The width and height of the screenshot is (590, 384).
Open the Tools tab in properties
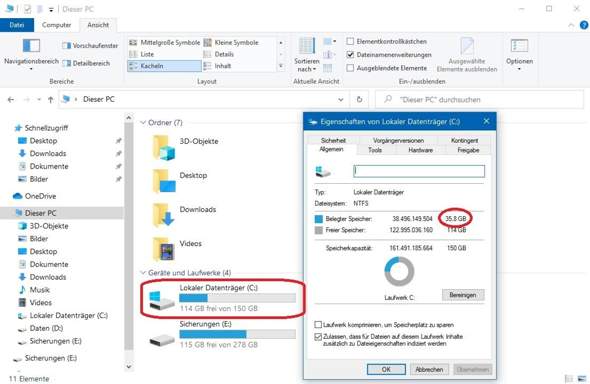click(x=375, y=150)
